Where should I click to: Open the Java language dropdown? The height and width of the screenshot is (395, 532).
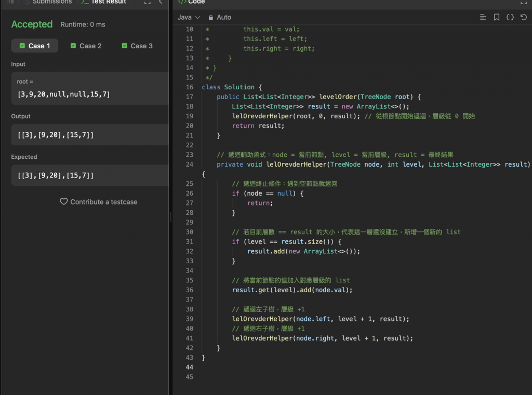(189, 17)
